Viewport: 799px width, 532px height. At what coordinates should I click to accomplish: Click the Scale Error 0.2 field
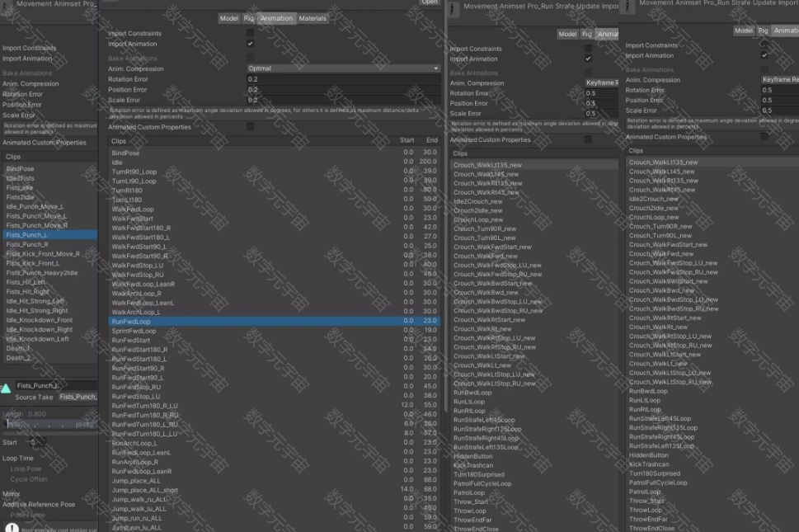click(x=344, y=100)
